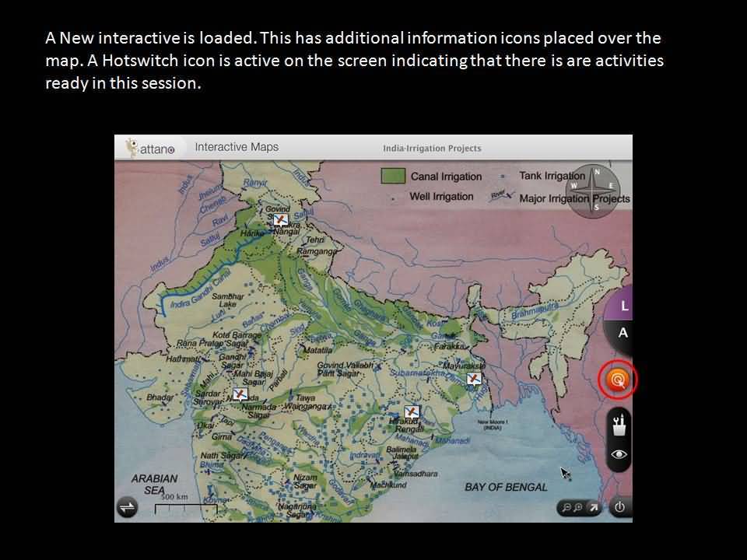
Task: Click the zoom in magnifier
Action: coord(578,508)
